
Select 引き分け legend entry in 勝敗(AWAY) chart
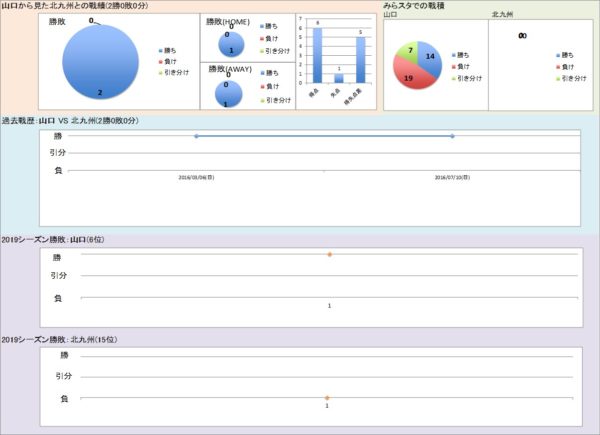click(276, 100)
